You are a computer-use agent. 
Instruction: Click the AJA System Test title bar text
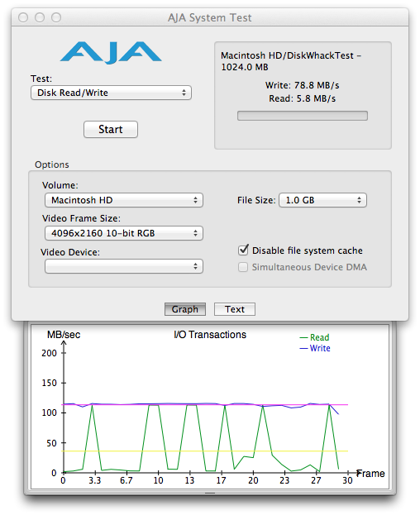point(209,17)
